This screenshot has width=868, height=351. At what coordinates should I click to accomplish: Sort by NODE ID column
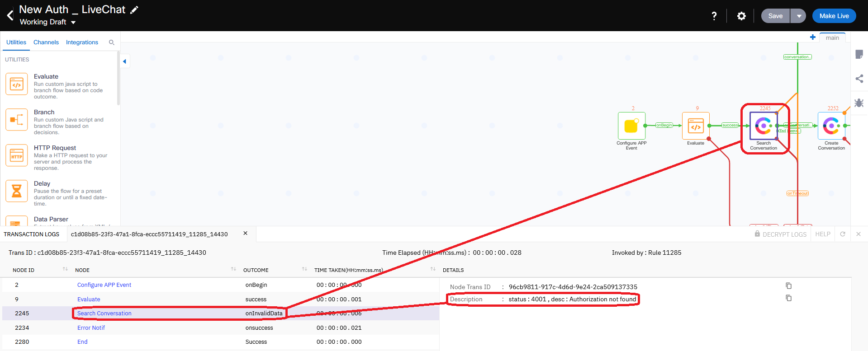[65, 269]
